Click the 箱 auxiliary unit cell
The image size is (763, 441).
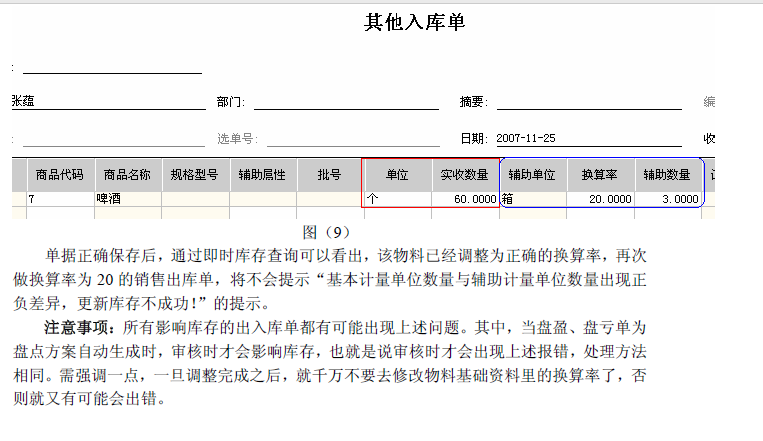pos(532,199)
